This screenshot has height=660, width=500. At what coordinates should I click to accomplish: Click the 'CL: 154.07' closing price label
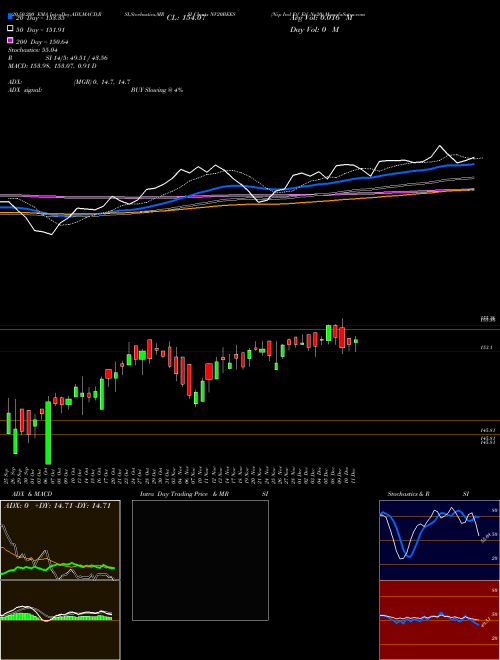coord(186,18)
